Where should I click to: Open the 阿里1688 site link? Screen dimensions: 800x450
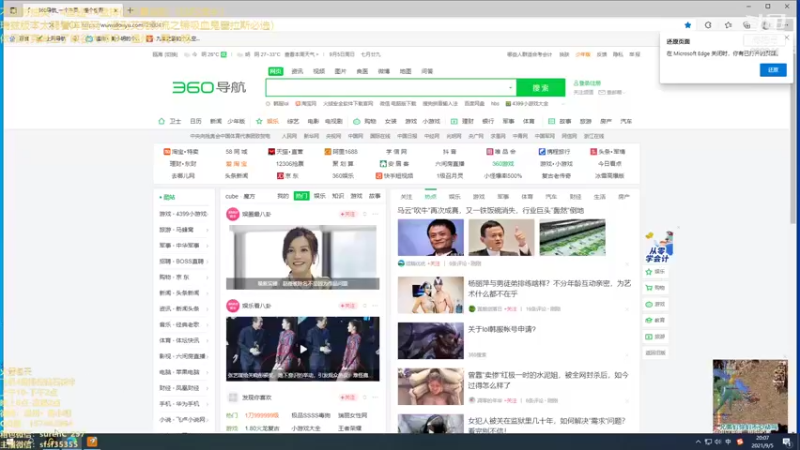(x=341, y=152)
